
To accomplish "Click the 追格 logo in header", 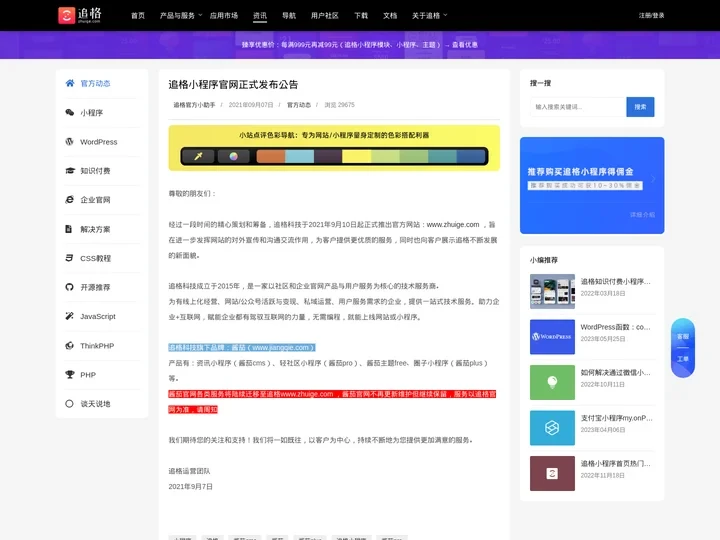I will coord(79,15).
